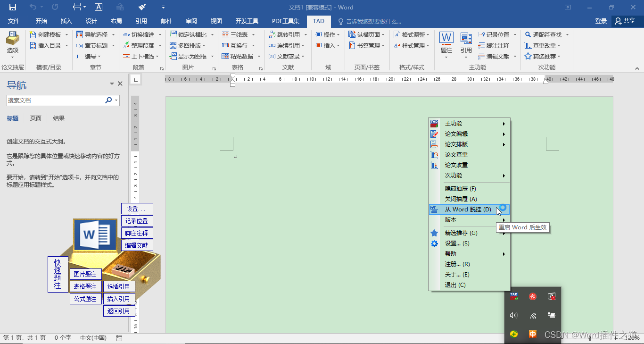Click the 表格题注 floating button
The height and width of the screenshot is (344, 644).
(x=85, y=286)
